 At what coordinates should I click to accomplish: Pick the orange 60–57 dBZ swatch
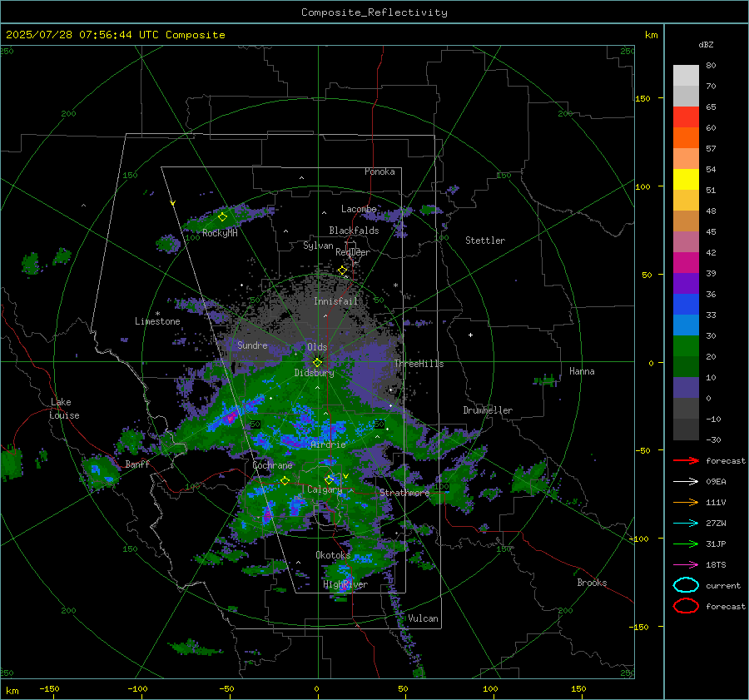[686, 137]
